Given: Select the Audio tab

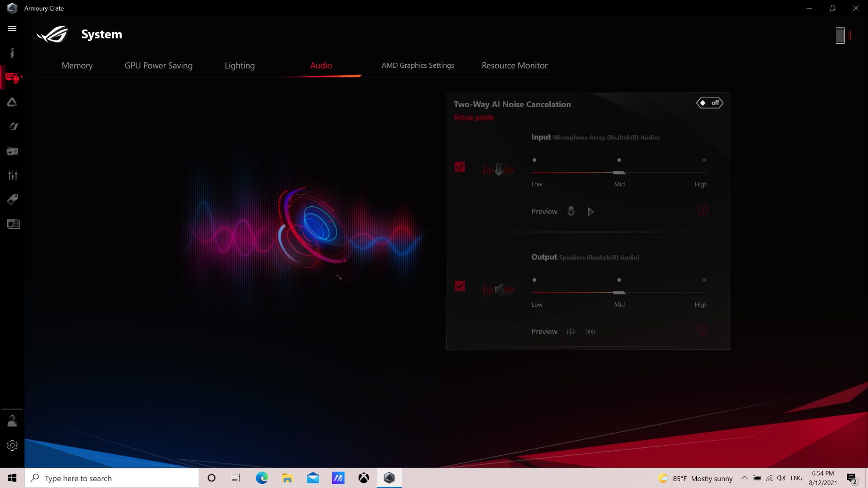Looking at the screenshot, I should click(321, 66).
